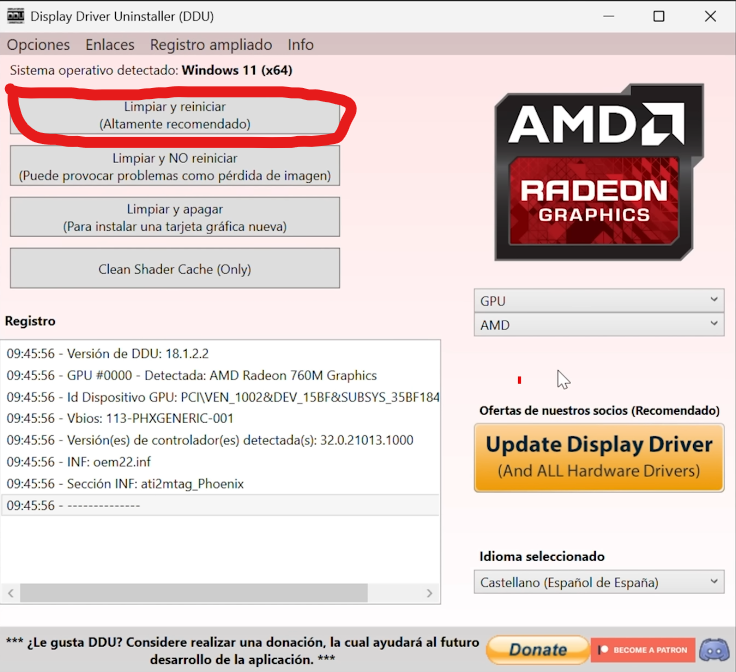Click the log's horizontal scrollbar
736x672 pixels.
point(200,593)
